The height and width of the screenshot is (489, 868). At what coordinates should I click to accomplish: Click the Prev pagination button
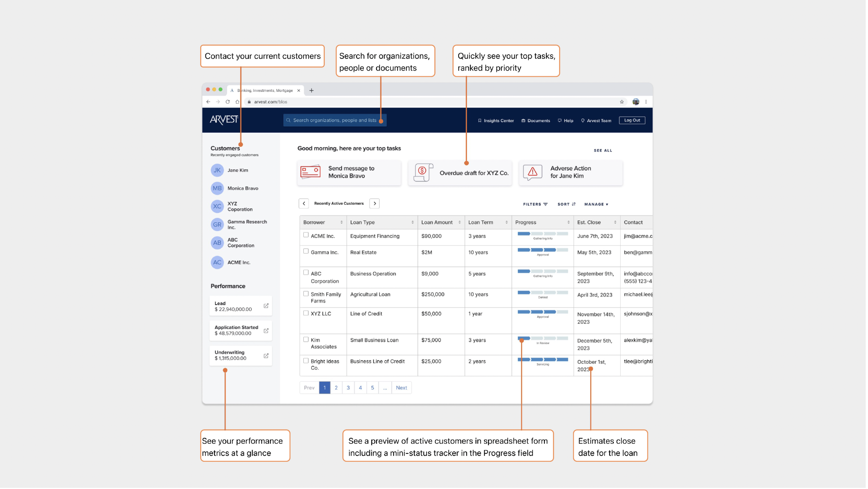309,388
